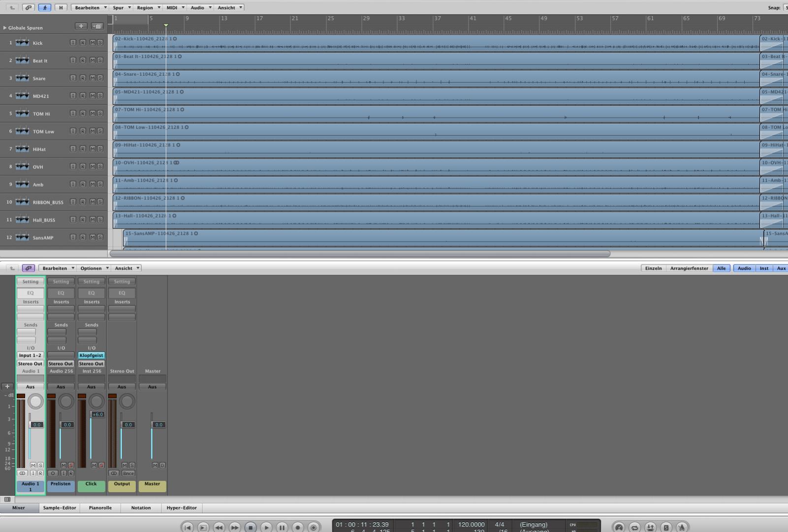This screenshot has width=788, height=532.
Task: Solo the Beat It track
Action: point(100,61)
